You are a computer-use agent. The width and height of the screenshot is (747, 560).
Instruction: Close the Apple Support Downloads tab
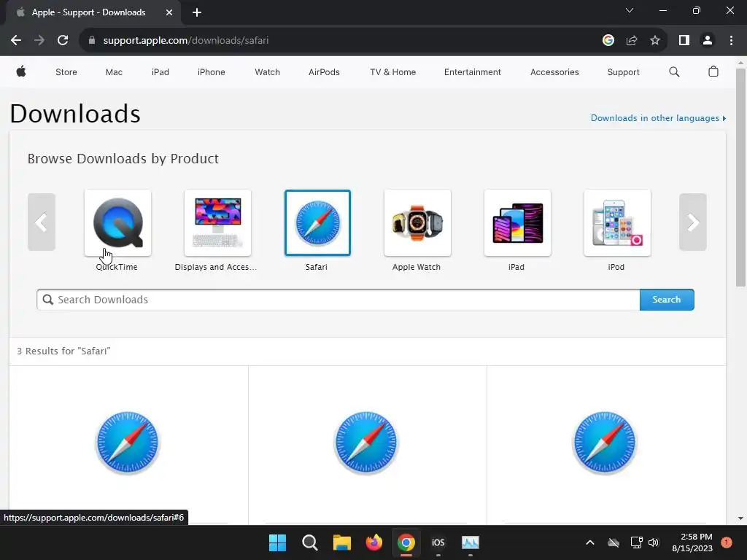(169, 12)
